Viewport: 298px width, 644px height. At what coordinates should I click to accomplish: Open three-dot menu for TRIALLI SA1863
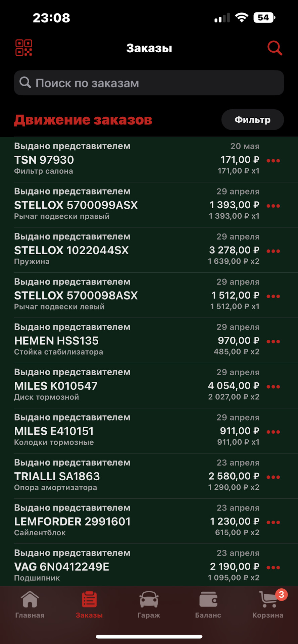click(x=273, y=477)
